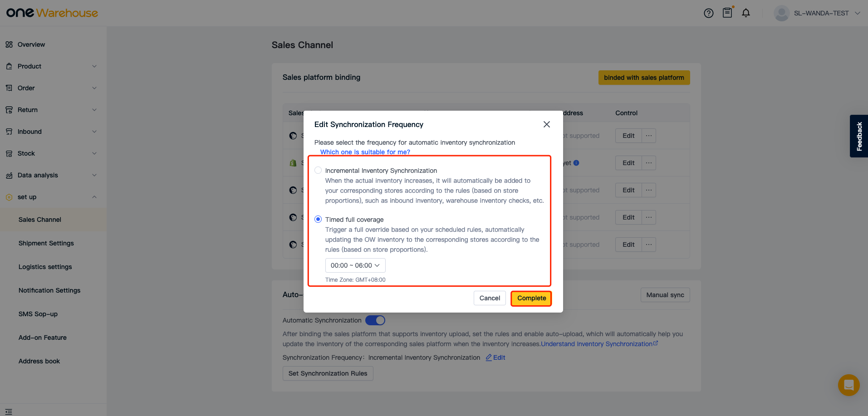Open 'Which one is suitable for me?' link
This screenshot has width=868, height=416.
click(x=365, y=152)
